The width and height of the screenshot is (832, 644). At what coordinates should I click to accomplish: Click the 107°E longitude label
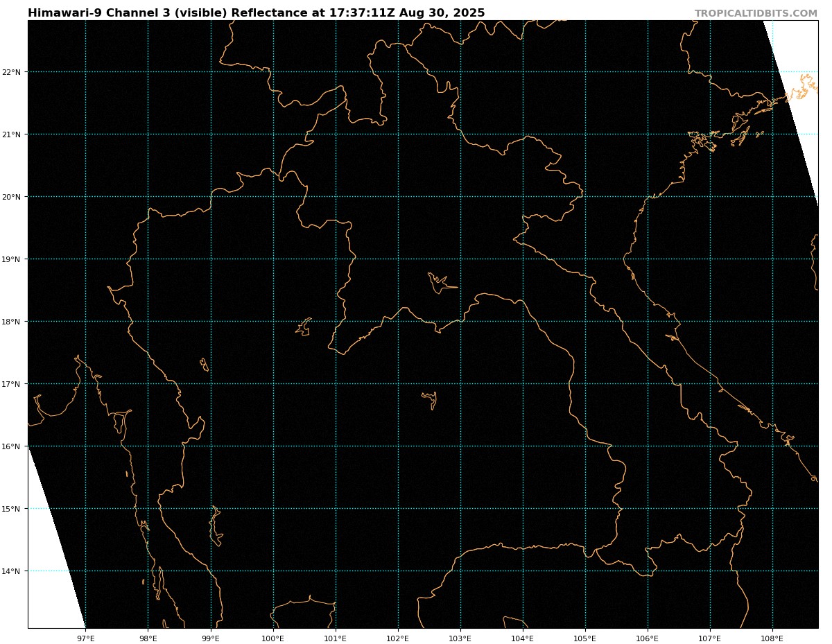(710, 638)
